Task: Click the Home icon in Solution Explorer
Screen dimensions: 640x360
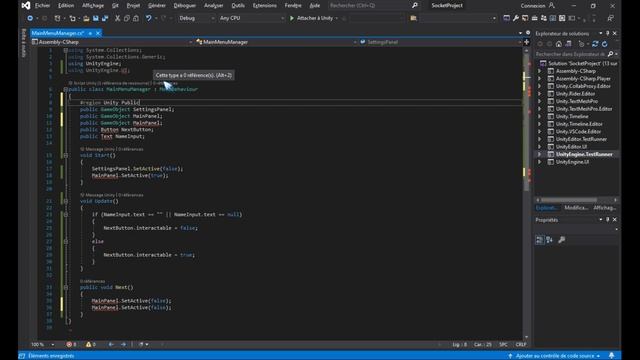Action: (x=559, y=44)
